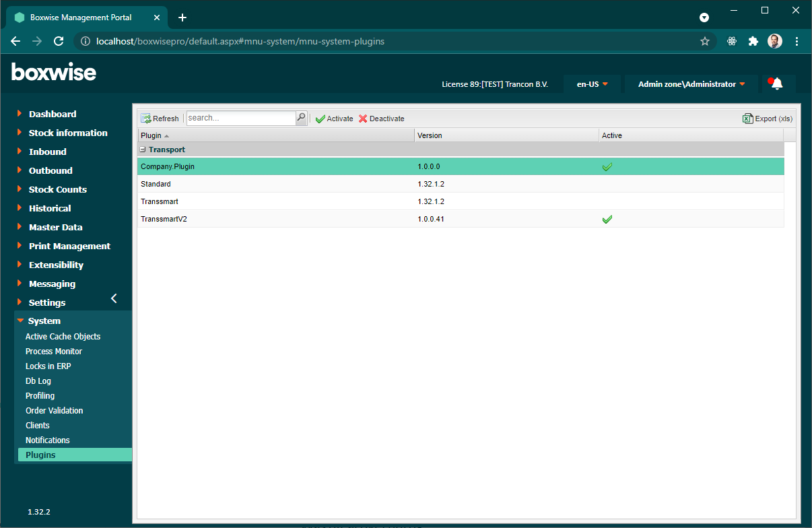
Task: Click active checkmark for Company.Plugin
Action: (607, 167)
